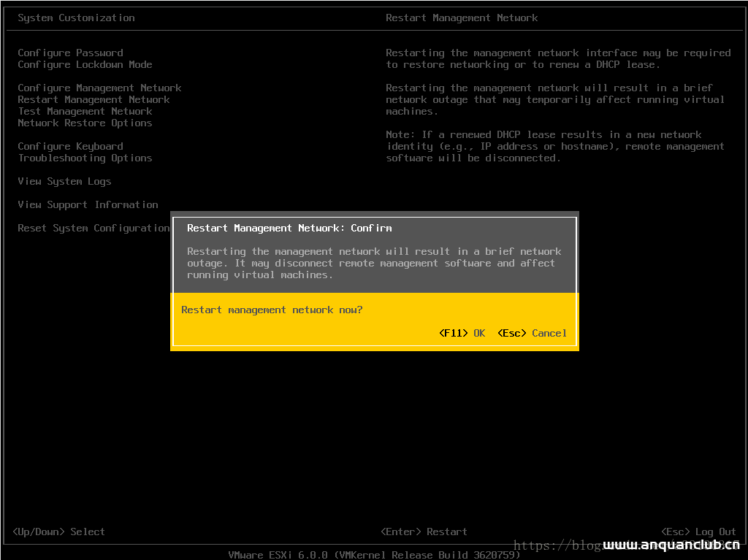The width and height of the screenshot is (748, 560).
Task: Select "Configure Keyboard"
Action: pos(70,146)
